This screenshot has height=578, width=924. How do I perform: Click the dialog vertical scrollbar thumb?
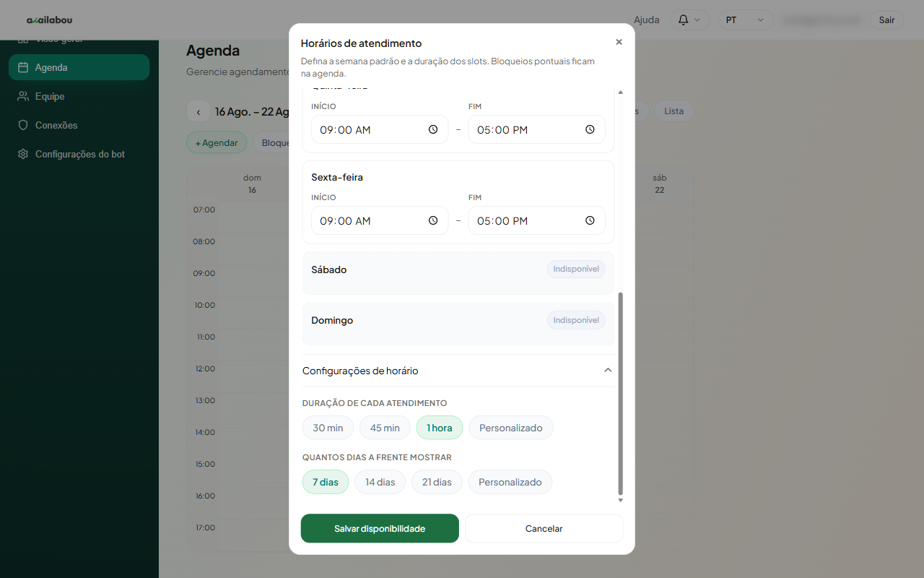tap(620, 393)
